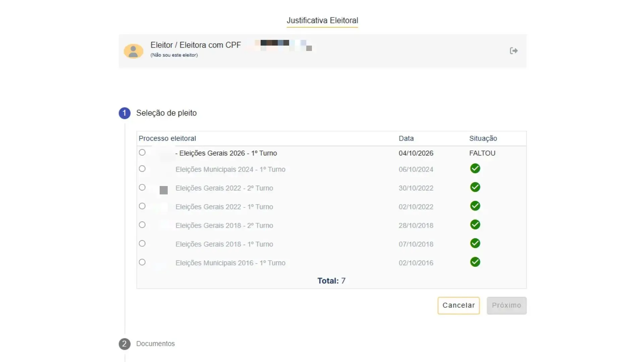
Task: Click step 1 circle for Seleção de pleito
Action: click(124, 113)
